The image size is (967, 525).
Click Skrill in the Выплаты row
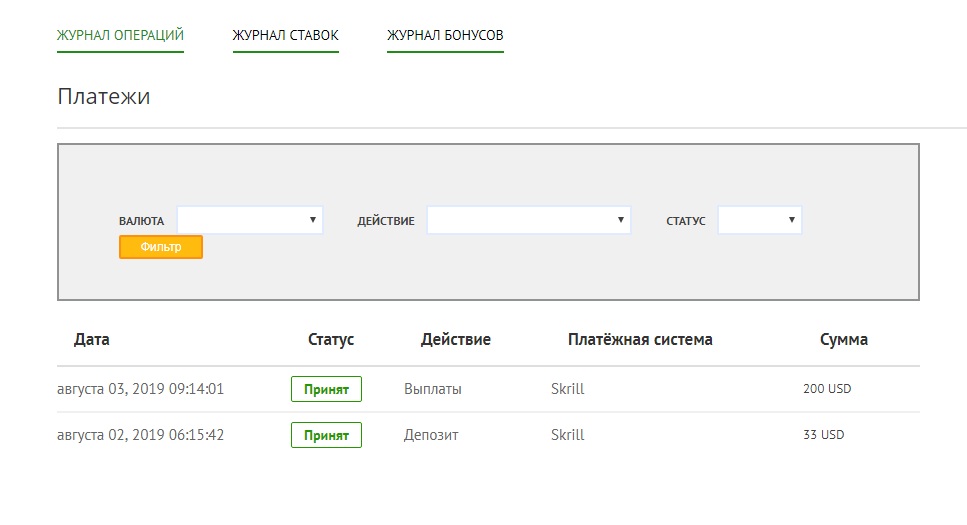tap(567, 389)
